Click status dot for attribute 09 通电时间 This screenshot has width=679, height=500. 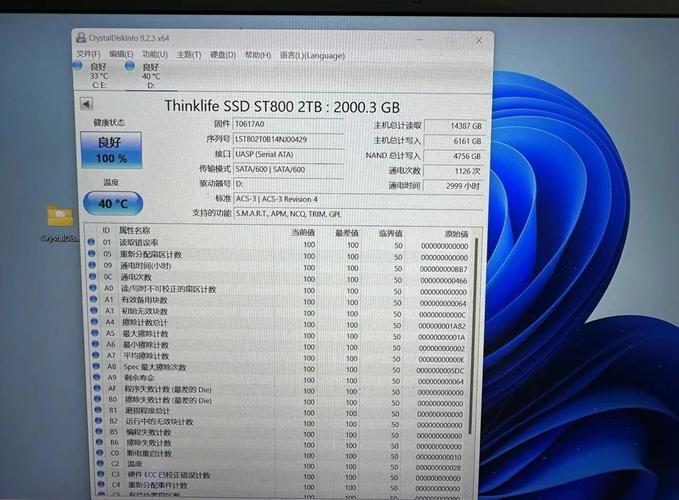pos(91,267)
